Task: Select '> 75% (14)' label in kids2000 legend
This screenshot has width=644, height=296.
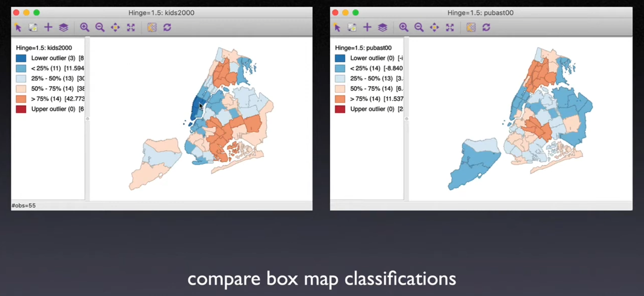Action: click(x=46, y=99)
